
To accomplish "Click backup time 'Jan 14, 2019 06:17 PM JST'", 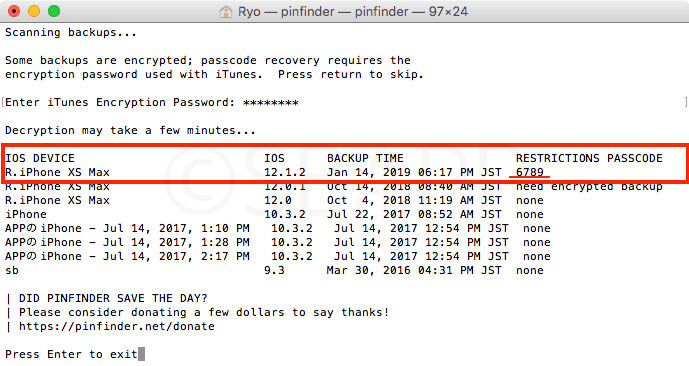I will click(x=414, y=172).
